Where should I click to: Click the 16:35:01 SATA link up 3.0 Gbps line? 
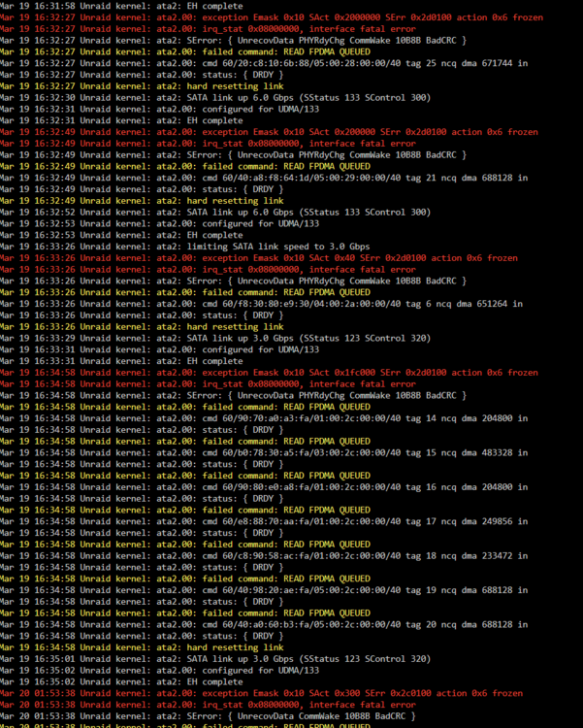pyautogui.click(x=215, y=659)
